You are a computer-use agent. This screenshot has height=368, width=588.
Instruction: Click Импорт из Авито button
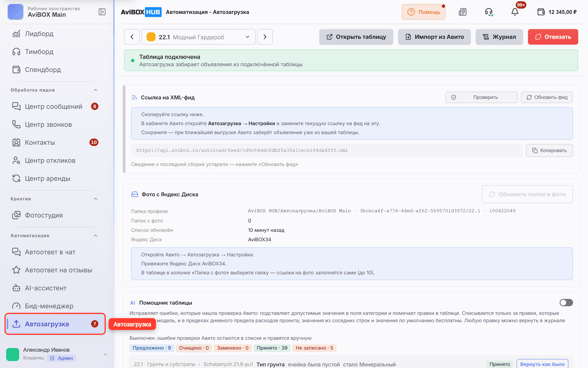pos(434,37)
